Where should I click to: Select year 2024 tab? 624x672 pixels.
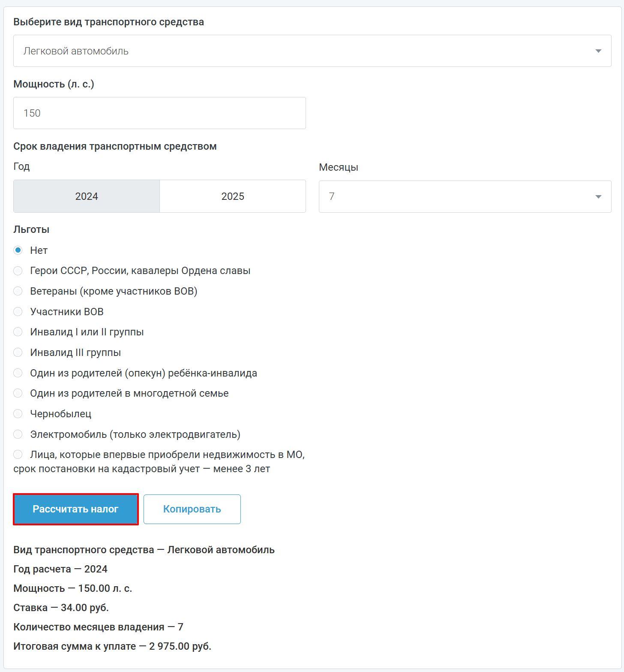tap(87, 196)
